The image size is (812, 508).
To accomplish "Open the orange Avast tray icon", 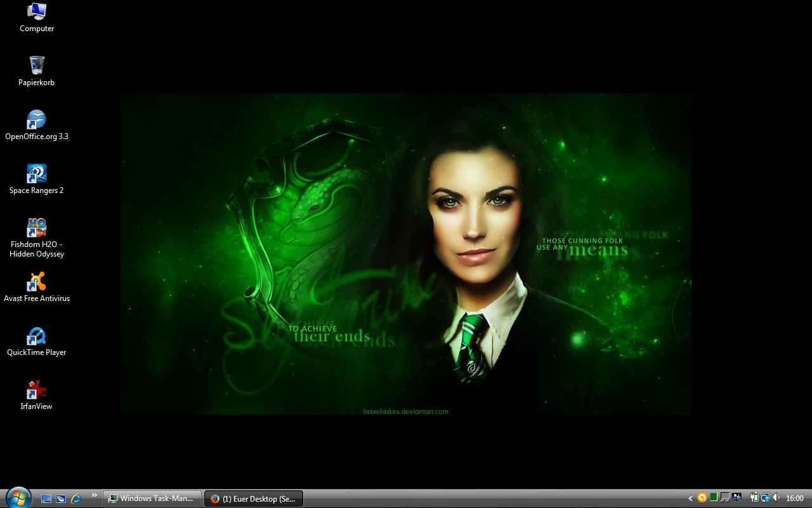I will tap(702, 497).
